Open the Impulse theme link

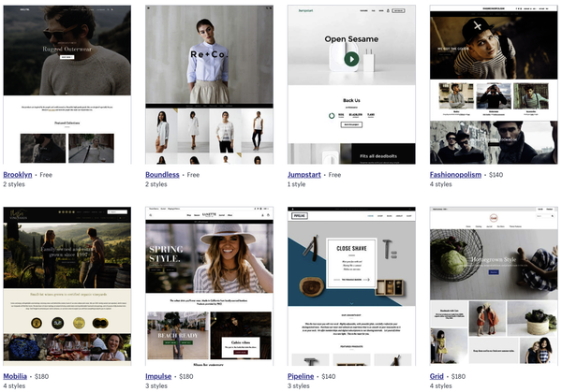[158, 375]
